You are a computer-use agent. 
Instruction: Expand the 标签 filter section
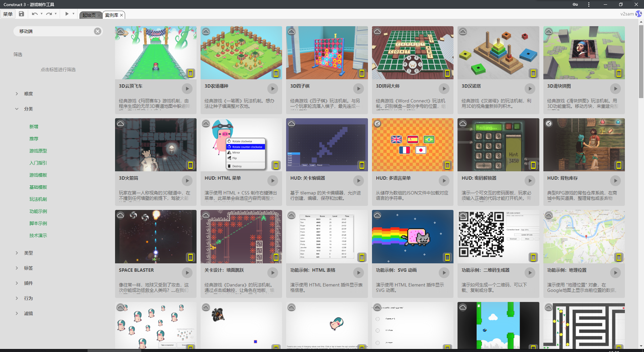(x=17, y=268)
